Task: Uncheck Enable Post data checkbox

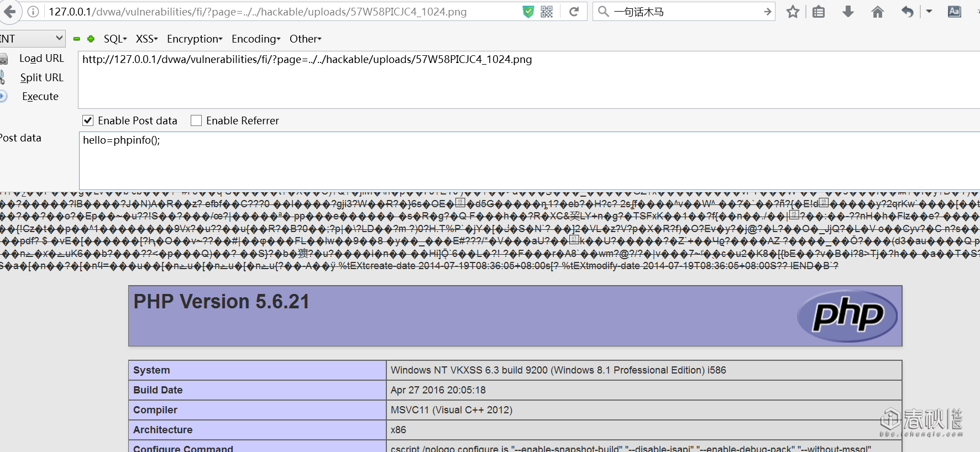Action: 88,120
